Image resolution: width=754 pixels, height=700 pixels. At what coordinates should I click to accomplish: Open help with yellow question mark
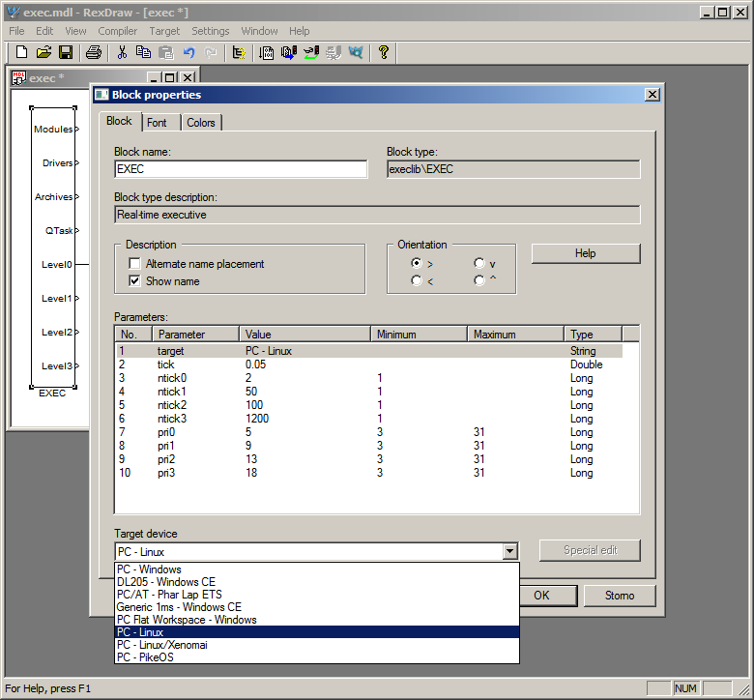point(383,52)
